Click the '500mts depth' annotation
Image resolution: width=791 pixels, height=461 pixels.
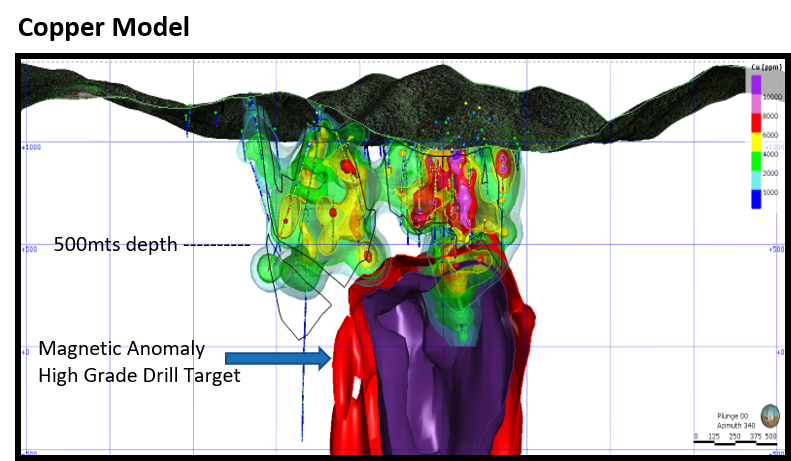point(116,244)
